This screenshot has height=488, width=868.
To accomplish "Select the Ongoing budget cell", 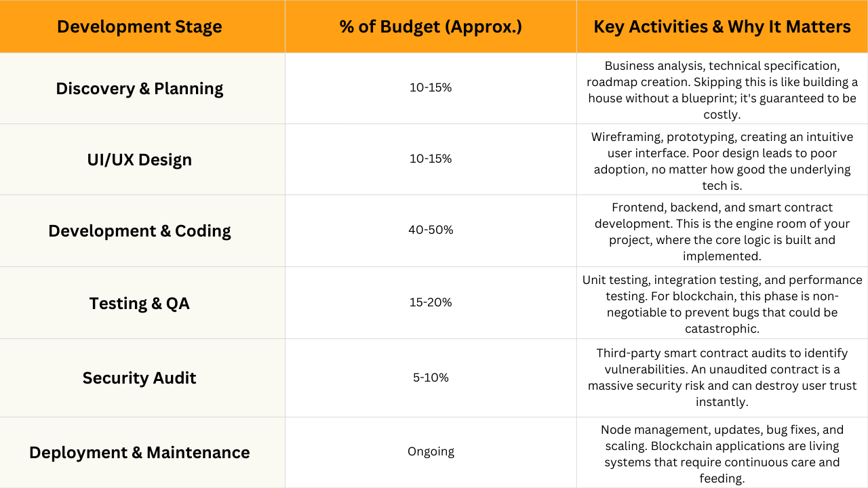I will 431,451.
